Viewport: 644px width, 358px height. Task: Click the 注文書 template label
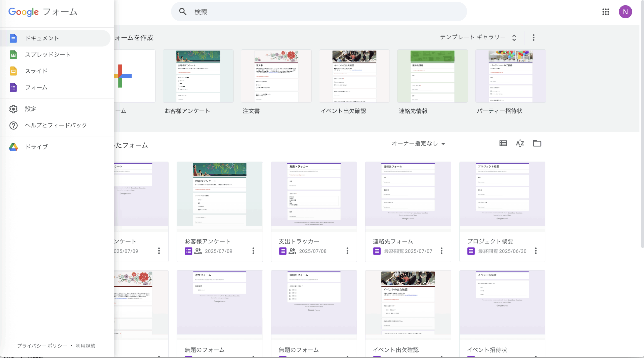click(x=251, y=111)
